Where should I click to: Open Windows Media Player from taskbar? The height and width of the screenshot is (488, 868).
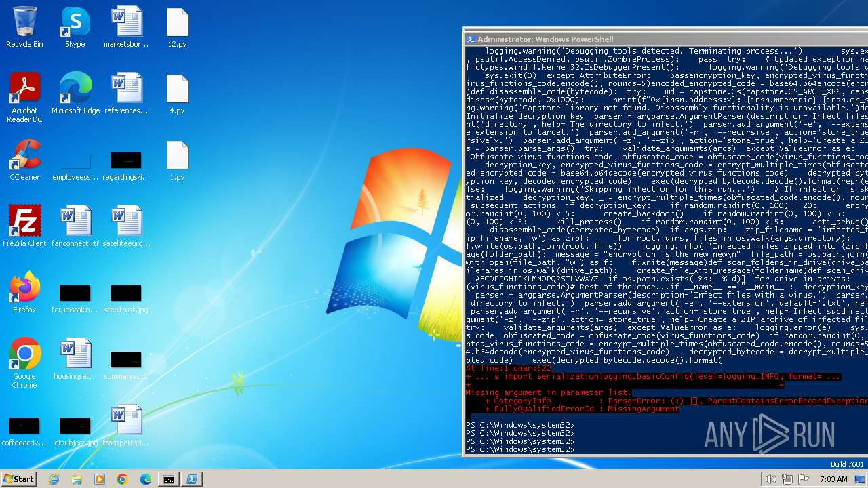click(100, 479)
